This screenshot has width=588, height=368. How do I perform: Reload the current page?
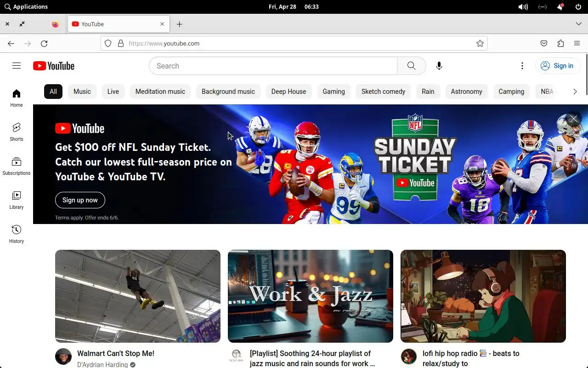click(44, 43)
